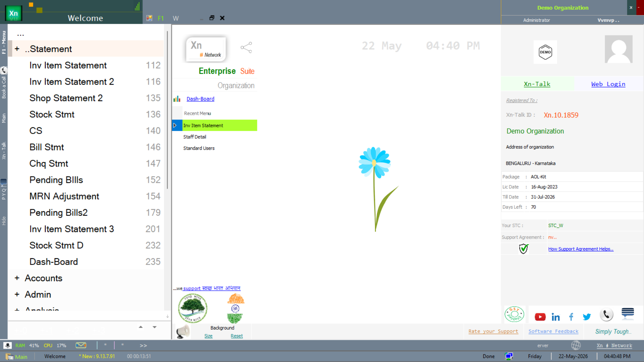This screenshot has height=362, width=644.
Task: Click the >> expander in status bar
Action: point(143,345)
